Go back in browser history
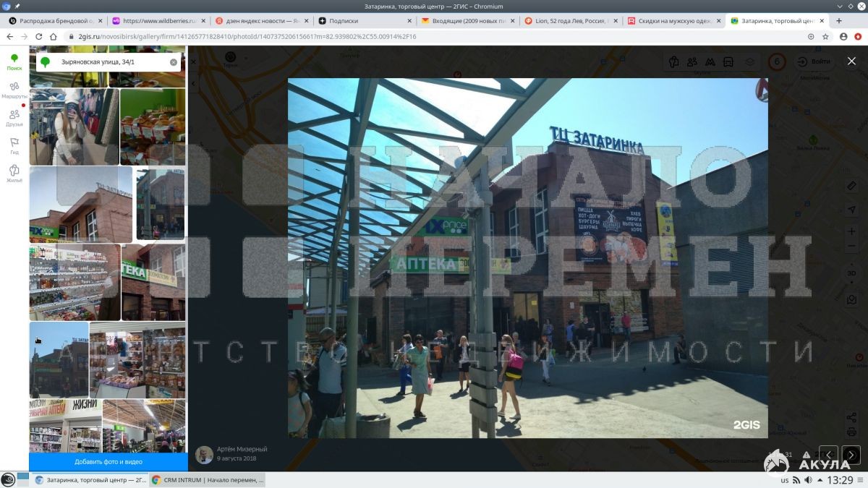 click(10, 36)
